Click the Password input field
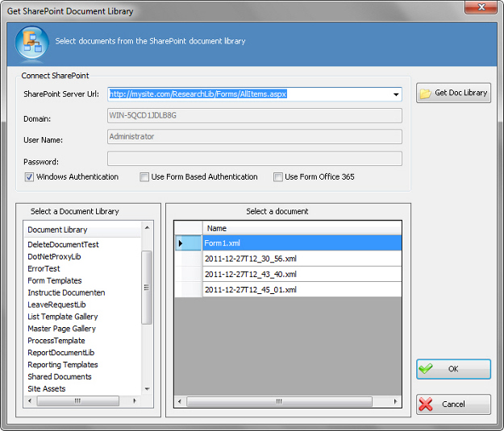The width and height of the screenshot is (504, 431). pos(255,159)
